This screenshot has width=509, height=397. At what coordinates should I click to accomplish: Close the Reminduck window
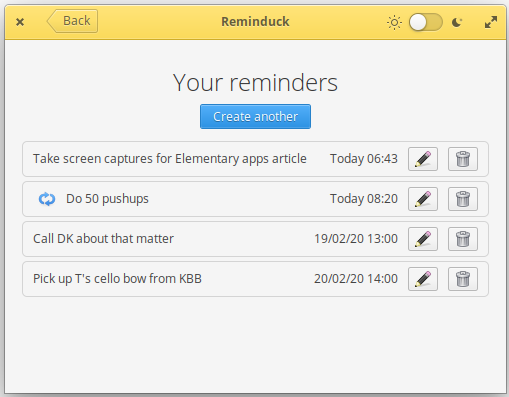pos(20,22)
